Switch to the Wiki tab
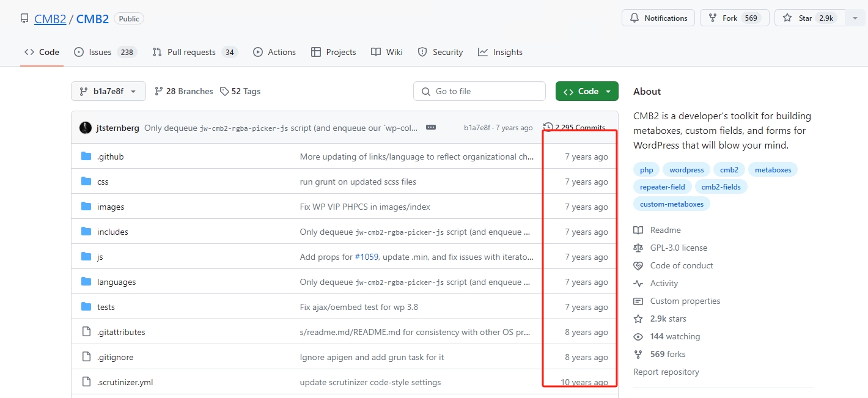This screenshot has height=398, width=868. [x=386, y=52]
